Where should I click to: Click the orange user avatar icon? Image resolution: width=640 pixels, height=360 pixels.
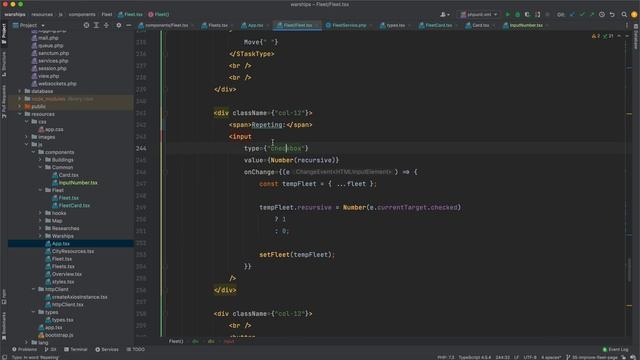(634, 14)
